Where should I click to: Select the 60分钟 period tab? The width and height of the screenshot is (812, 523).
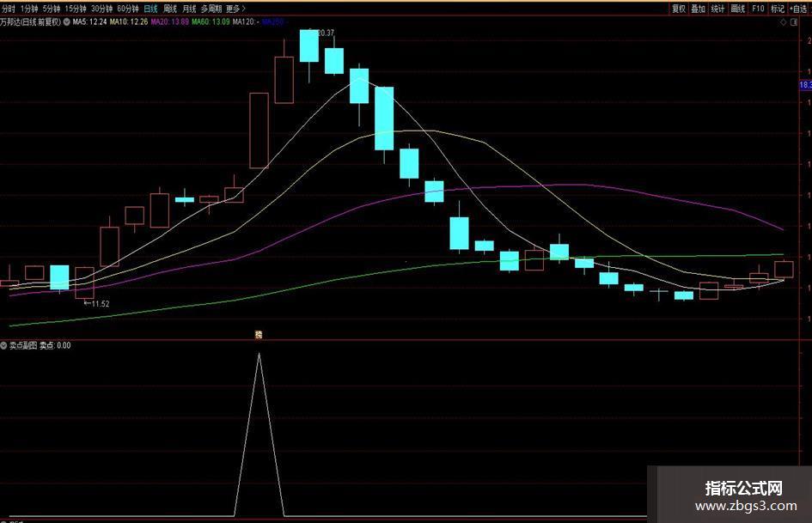[x=128, y=9]
